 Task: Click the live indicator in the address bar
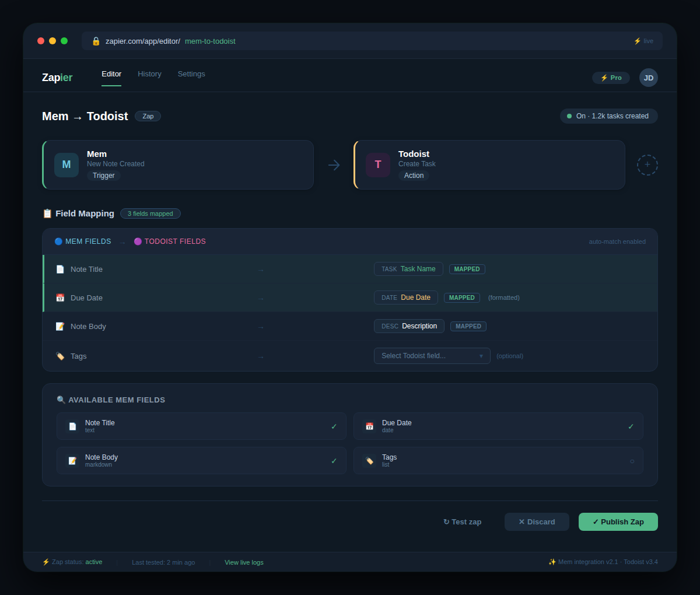point(643,41)
